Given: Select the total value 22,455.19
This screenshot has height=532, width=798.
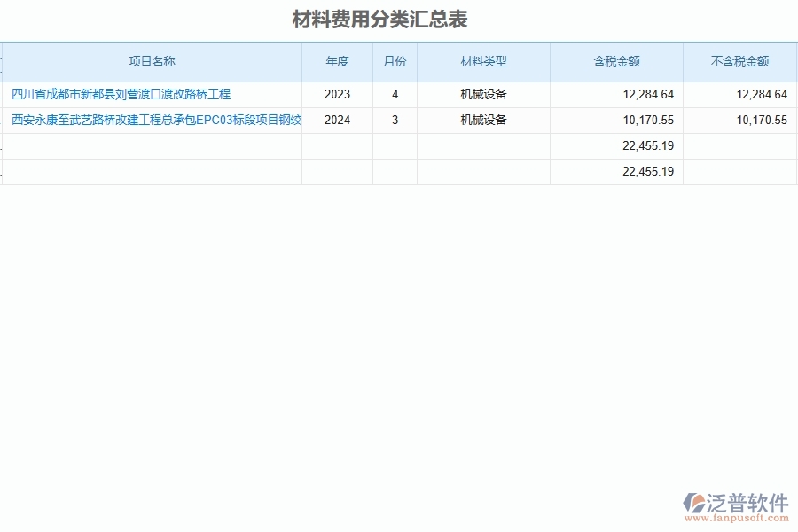Looking at the screenshot, I should pyautogui.click(x=649, y=145).
